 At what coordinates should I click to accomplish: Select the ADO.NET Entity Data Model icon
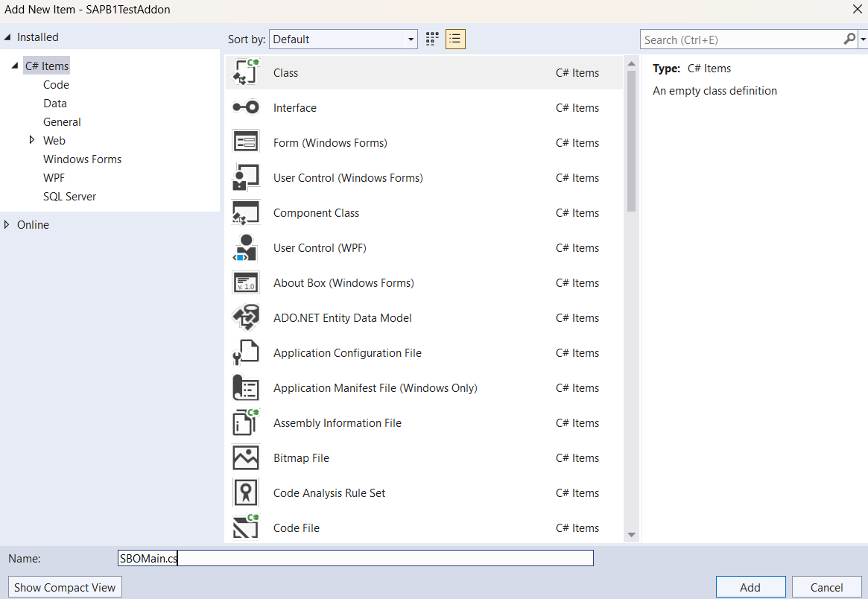[x=245, y=317]
